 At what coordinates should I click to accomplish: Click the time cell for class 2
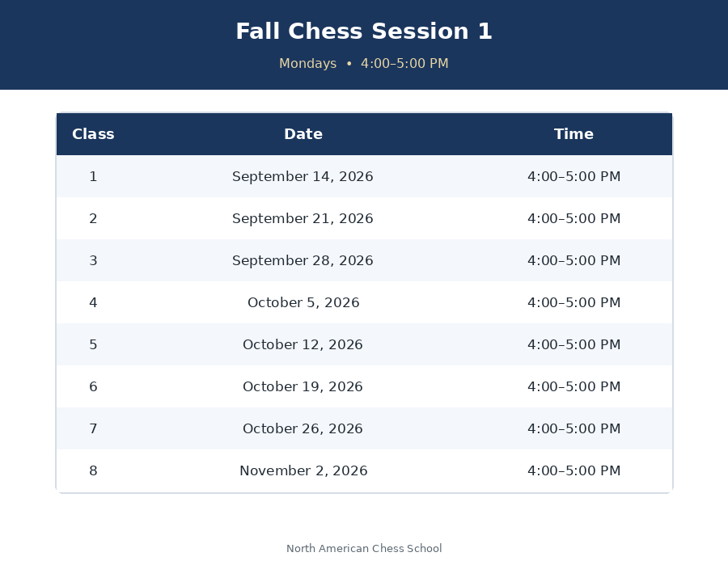574,218
